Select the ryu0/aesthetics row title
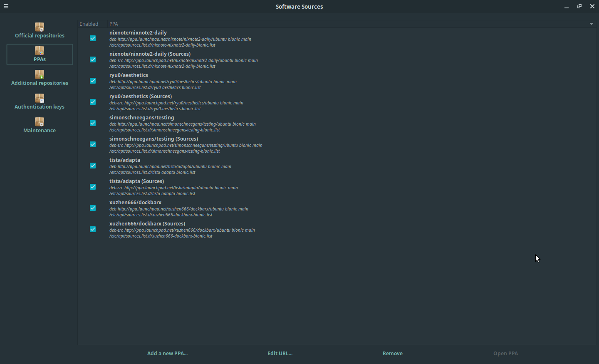The width and height of the screenshot is (599, 364). tap(129, 75)
